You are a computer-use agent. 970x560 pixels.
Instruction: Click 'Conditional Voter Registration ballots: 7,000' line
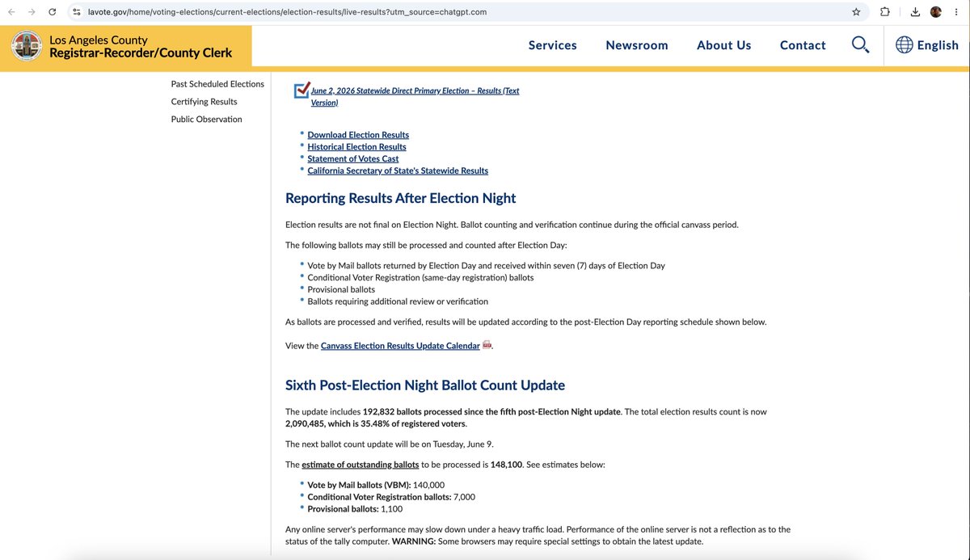tap(391, 497)
